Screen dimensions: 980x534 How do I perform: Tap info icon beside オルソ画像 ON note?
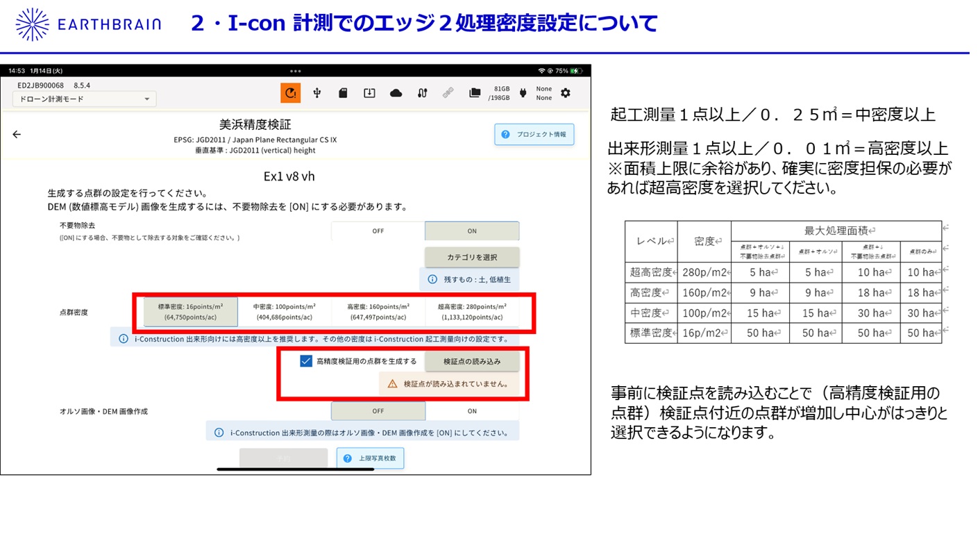tap(219, 432)
